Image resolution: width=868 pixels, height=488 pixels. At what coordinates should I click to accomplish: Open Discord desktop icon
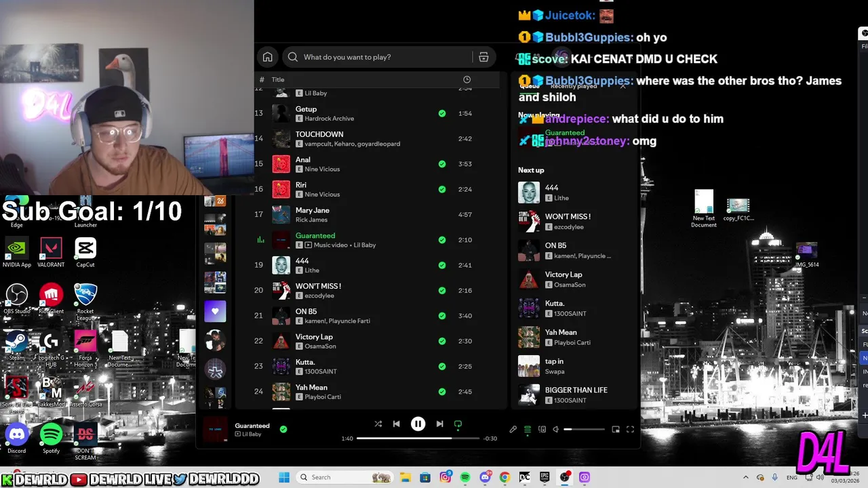[17, 439]
